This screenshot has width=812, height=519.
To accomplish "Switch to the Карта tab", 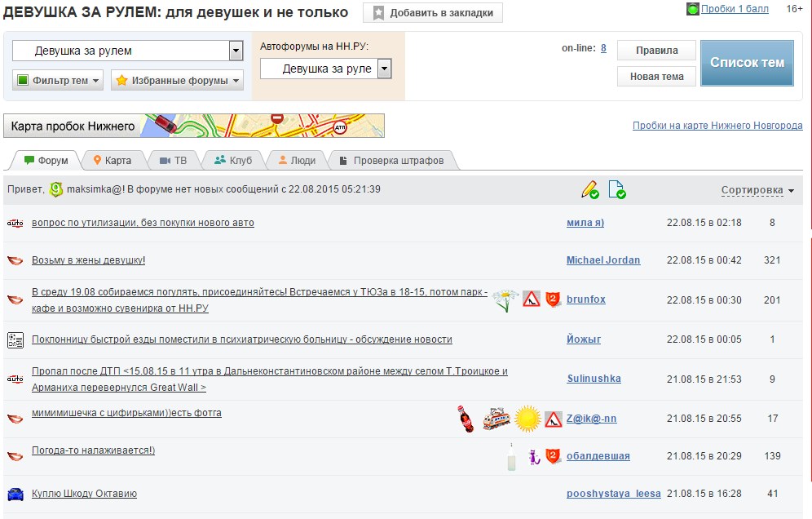I will (112, 160).
